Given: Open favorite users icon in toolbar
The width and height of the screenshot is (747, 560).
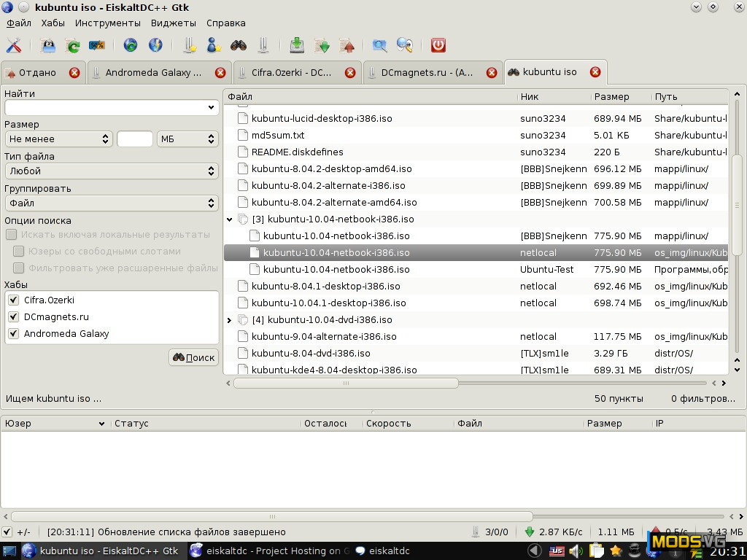Looking at the screenshot, I should 213,45.
